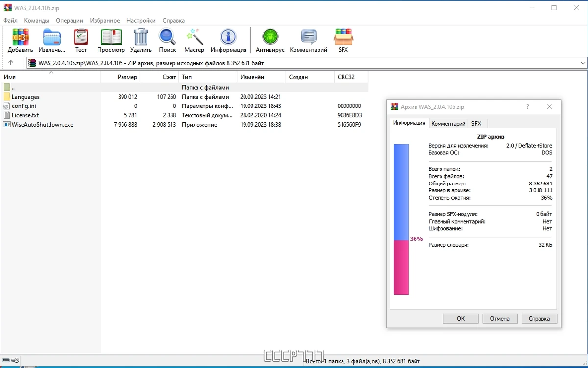Image resolution: width=588 pixels, height=368 pixels.
Task: Close the Архив WAS_2.0.4.105.zip dialog
Action: 549,106
